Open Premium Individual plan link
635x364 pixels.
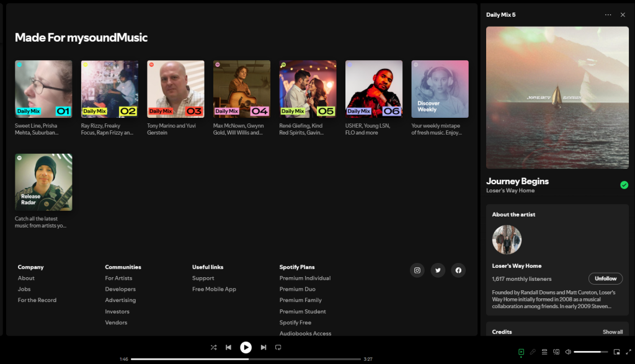click(305, 278)
